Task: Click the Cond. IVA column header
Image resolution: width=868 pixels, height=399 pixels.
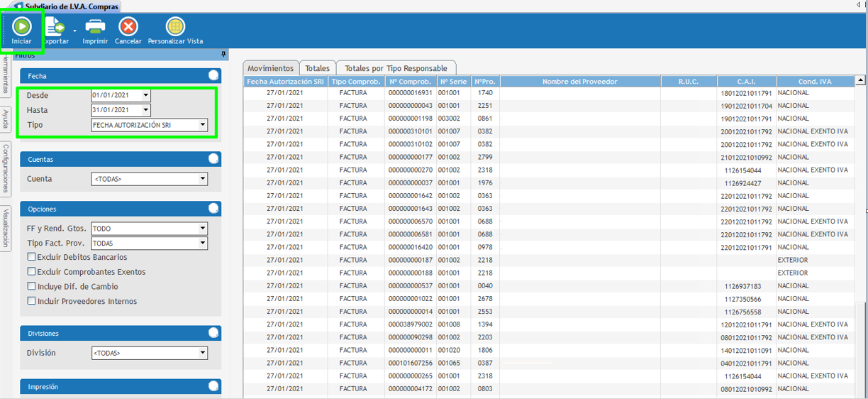Action: click(815, 82)
